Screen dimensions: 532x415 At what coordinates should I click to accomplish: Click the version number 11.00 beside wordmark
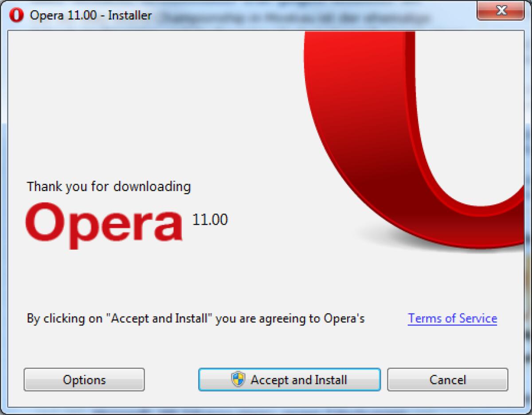point(210,219)
